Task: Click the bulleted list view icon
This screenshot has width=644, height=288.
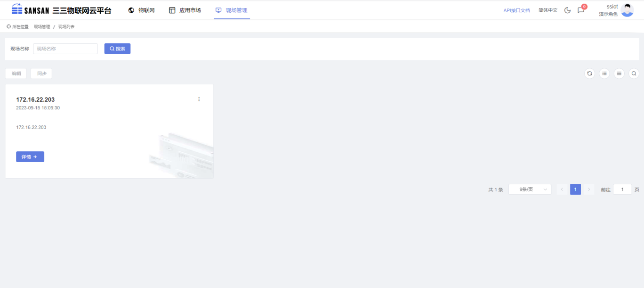Action: pos(604,74)
